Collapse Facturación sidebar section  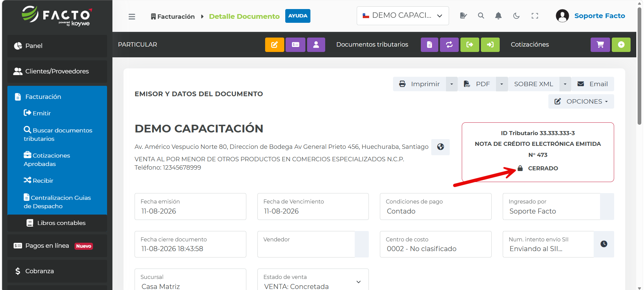(x=57, y=97)
